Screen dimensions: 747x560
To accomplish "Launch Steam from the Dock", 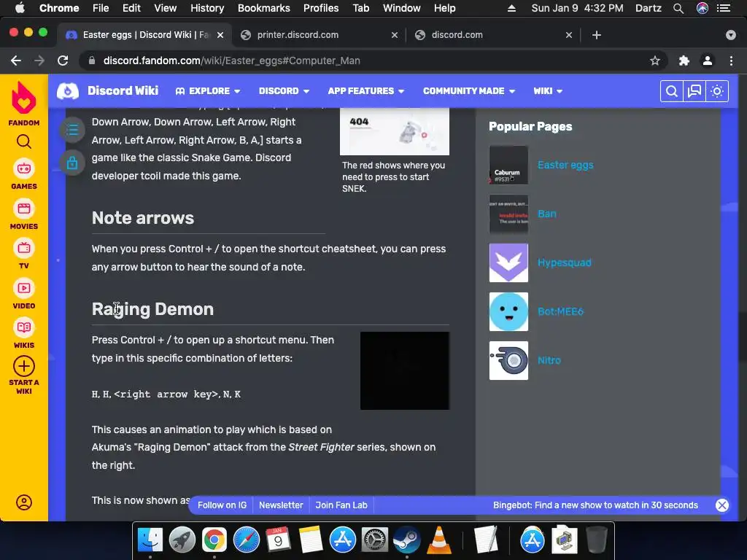I will [406, 540].
